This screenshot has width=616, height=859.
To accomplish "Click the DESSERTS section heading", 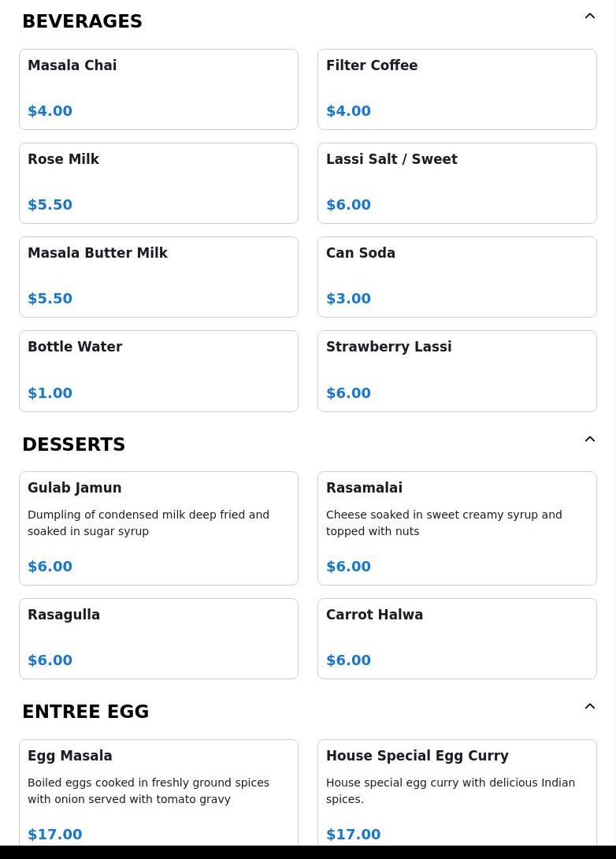I will point(74,444).
